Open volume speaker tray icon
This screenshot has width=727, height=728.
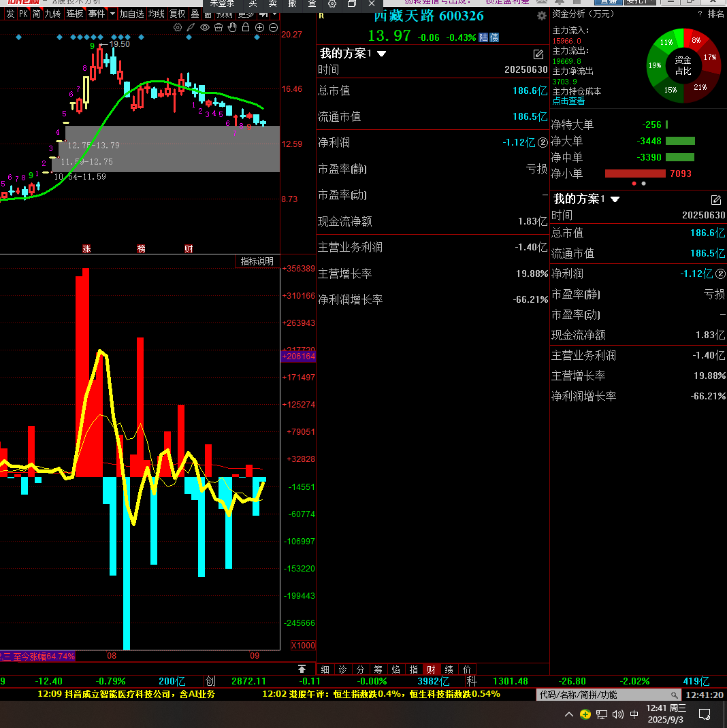point(618,714)
